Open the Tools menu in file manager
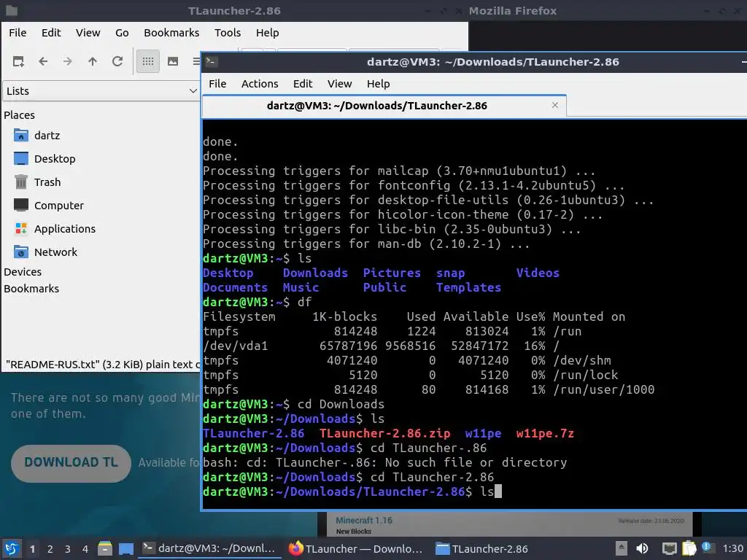747x560 pixels. pyautogui.click(x=228, y=33)
